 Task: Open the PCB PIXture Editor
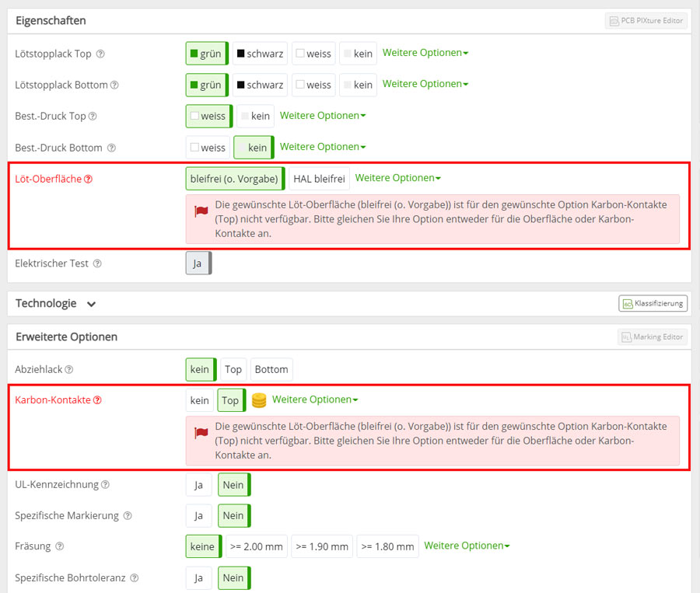click(x=646, y=21)
